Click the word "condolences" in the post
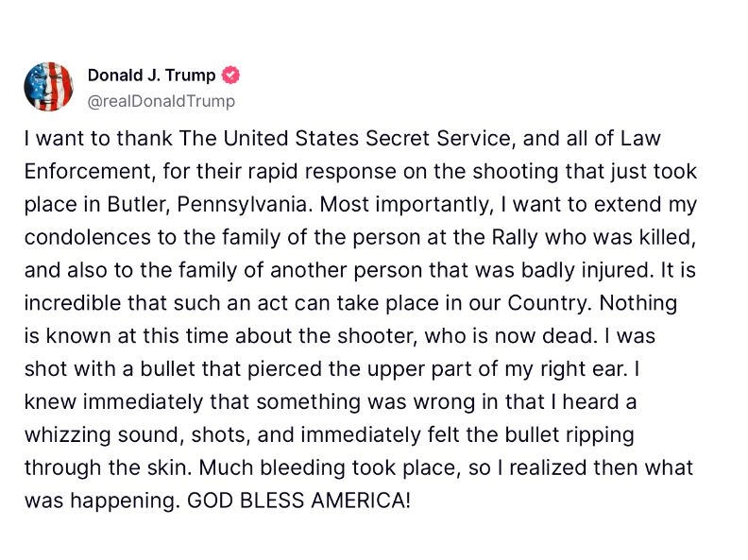This screenshot has width=748, height=560. (87, 237)
